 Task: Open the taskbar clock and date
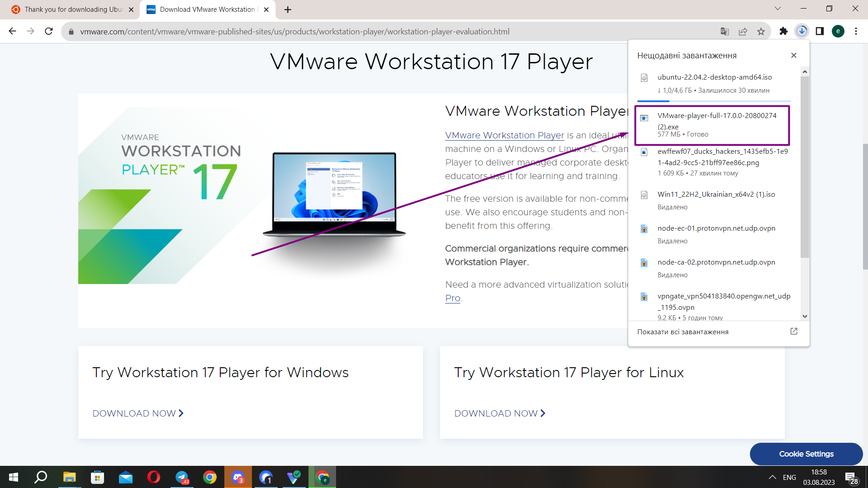(x=819, y=477)
